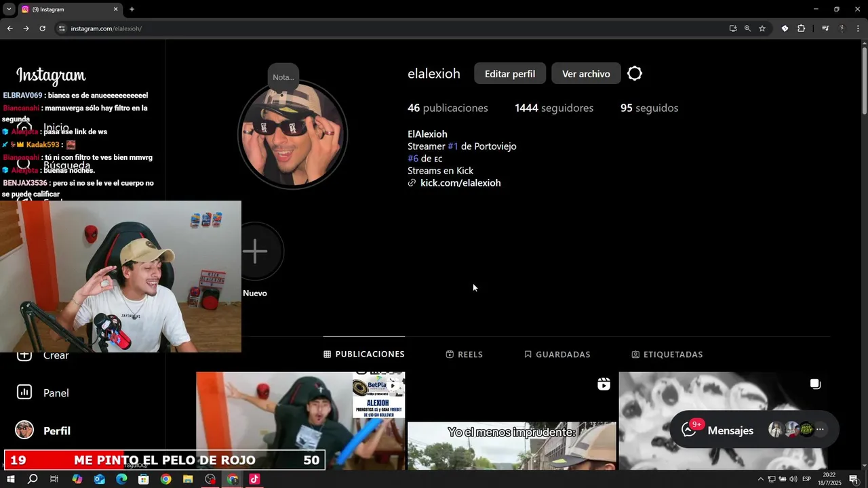Click the Instagram logo in sidebar
868x488 pixels.
[51, 75]
